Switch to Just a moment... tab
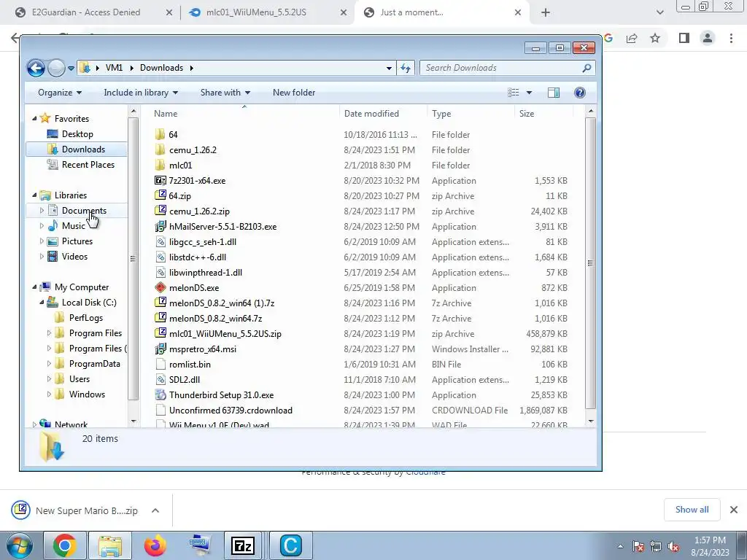 [412, 12]
